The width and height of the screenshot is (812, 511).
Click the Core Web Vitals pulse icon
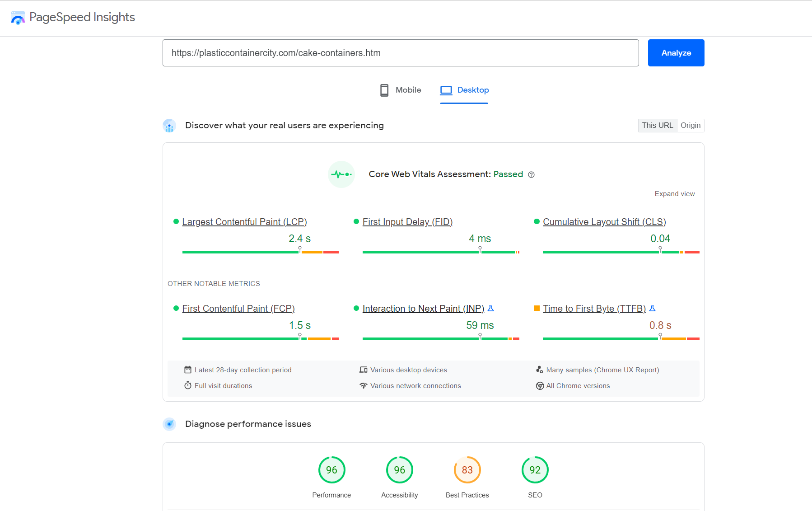coord(341,174)
